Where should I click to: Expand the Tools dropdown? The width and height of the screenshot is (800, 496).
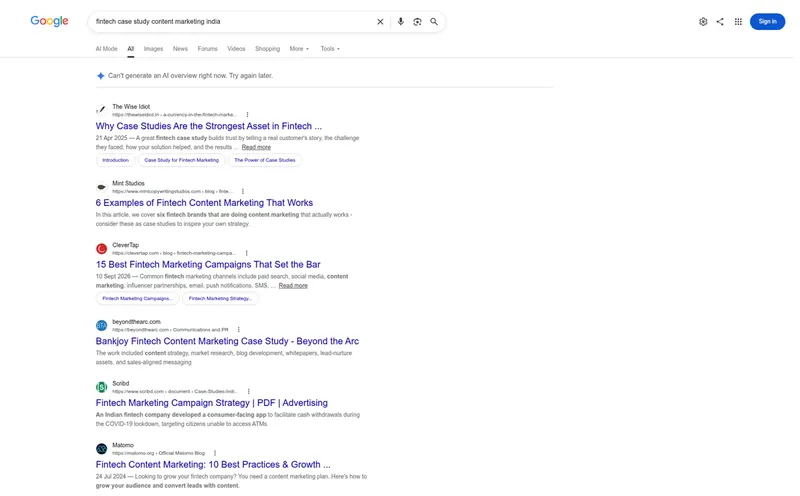click(330, 49)
